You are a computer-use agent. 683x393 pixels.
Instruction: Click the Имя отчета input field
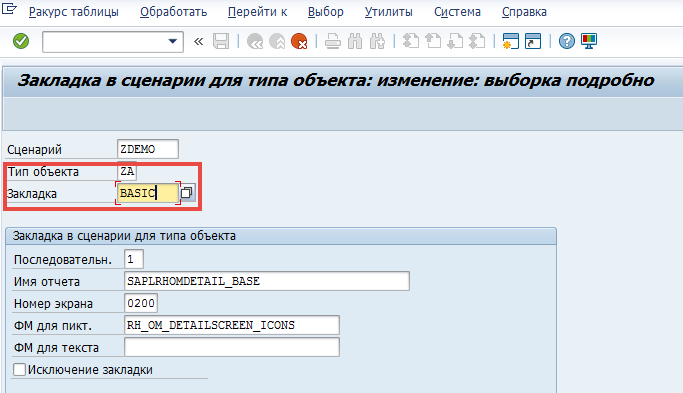(267, 281)
